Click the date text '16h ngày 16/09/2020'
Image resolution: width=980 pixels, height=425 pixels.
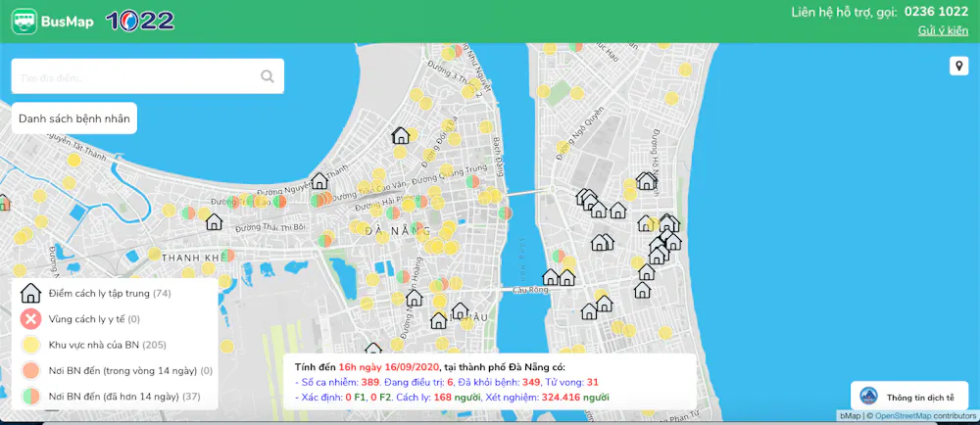pos(389,367)
